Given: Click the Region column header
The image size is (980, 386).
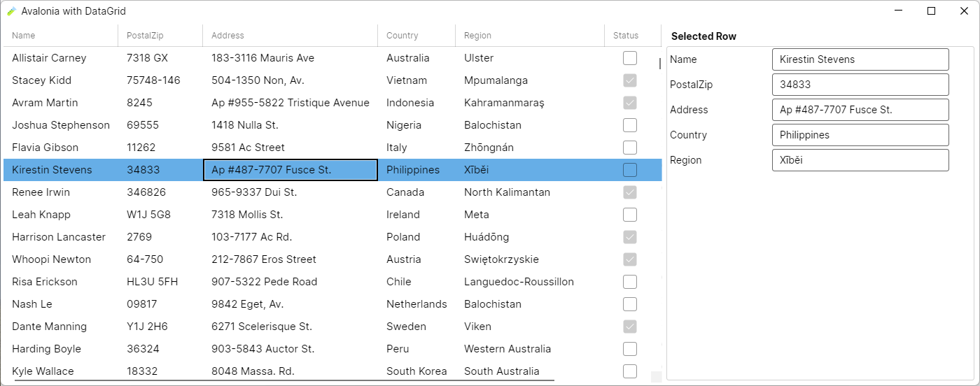Looking at the screenshot, I should pyautogui.click(x=530, y=36).
